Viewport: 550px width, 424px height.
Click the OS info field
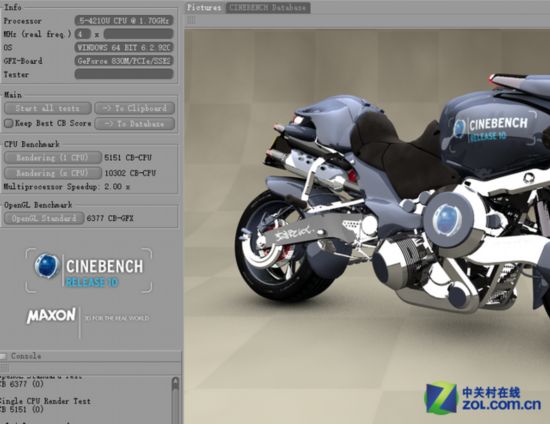tap(124, 47)
